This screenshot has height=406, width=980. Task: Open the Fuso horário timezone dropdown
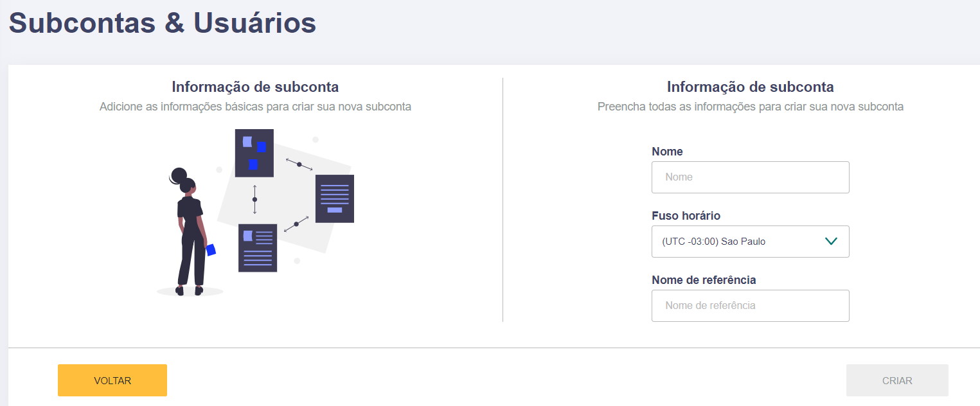coord(750,242)
